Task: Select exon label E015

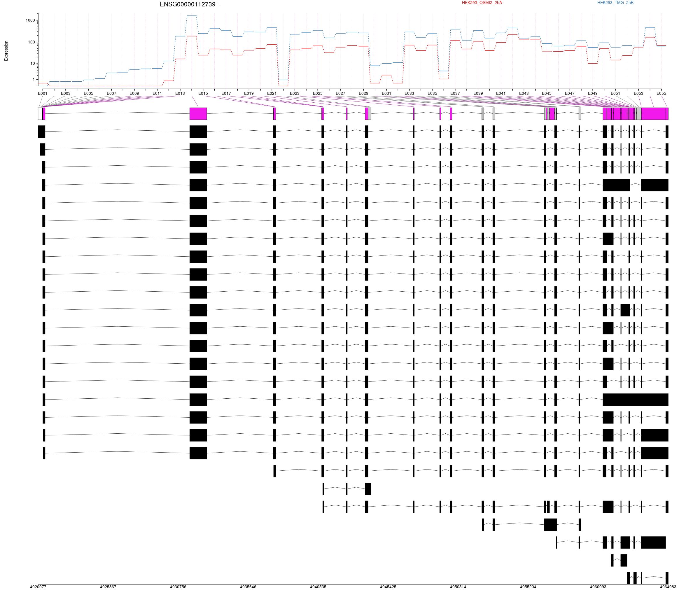Action: pos(203,93)
